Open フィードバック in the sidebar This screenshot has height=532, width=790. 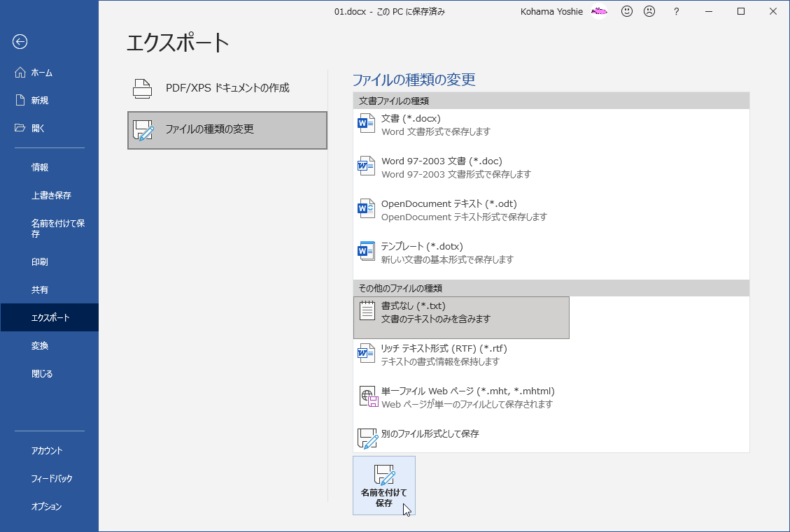[50, 479]
